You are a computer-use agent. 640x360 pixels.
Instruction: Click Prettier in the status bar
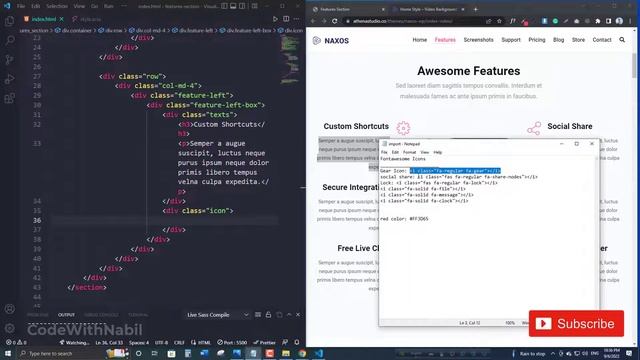[x=264, y=342]
